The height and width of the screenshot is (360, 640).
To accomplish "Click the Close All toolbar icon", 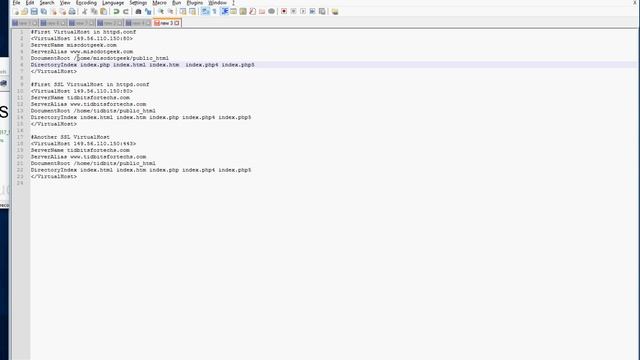I will [63, 11].
